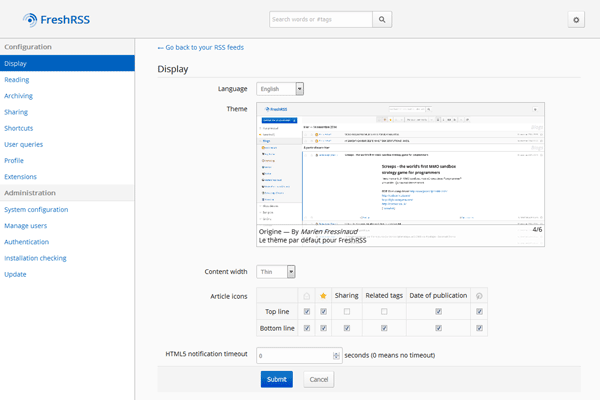
Task: Toggle Related tags on the top line
Action: (383, 312)
